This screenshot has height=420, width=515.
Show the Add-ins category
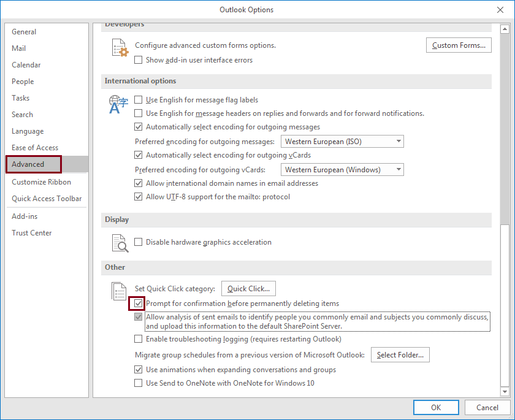[x=47, y=216]
